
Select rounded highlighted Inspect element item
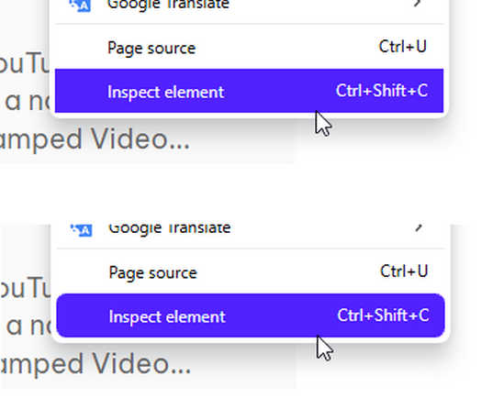(x=251, y=315)
